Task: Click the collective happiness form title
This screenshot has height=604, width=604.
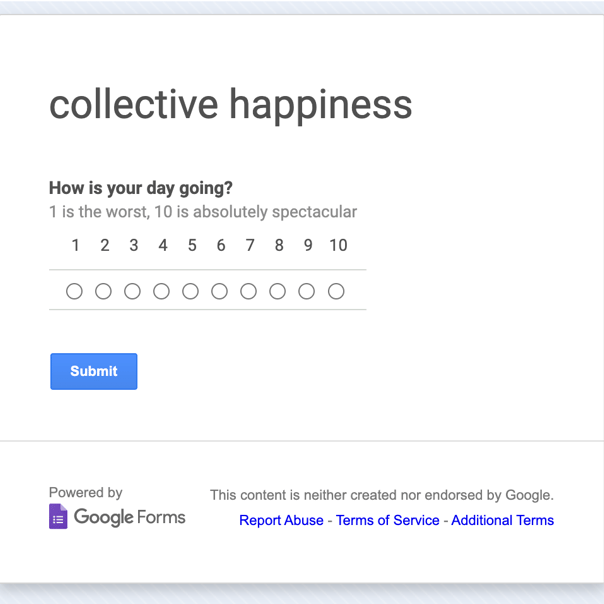Action: point(231,105)
